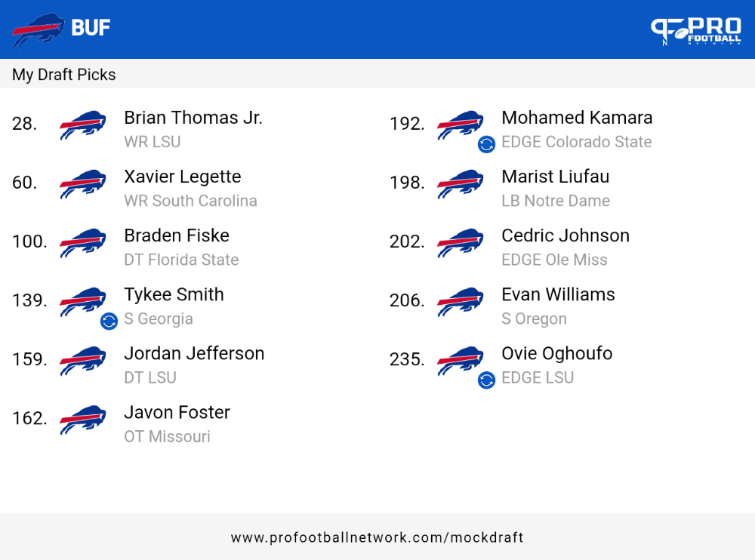Click the Bills logo next to pick 60
755x560 pixels.
coord(83,184)
